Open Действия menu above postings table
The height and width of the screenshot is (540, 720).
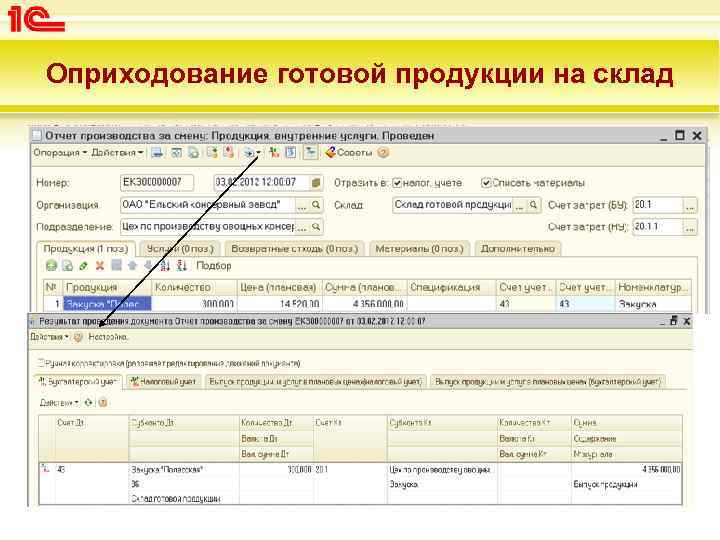tap(59, 403)
